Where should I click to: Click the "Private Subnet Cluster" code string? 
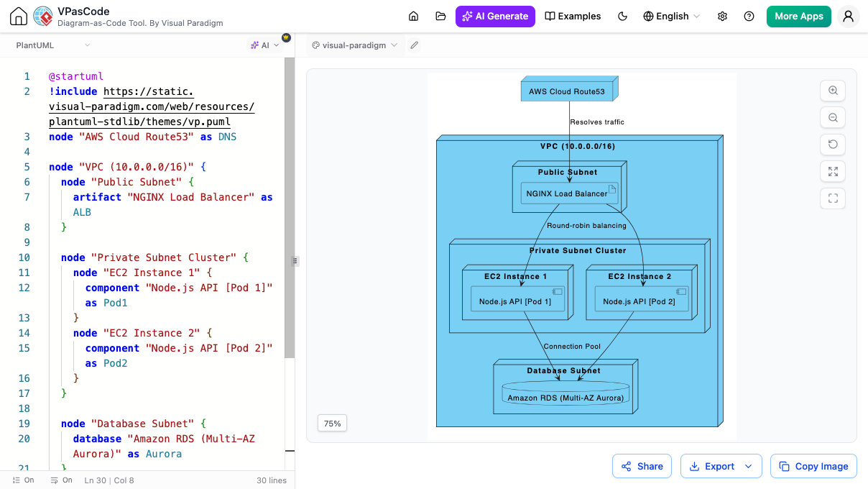pyautogui.click(x=164, y=257)
